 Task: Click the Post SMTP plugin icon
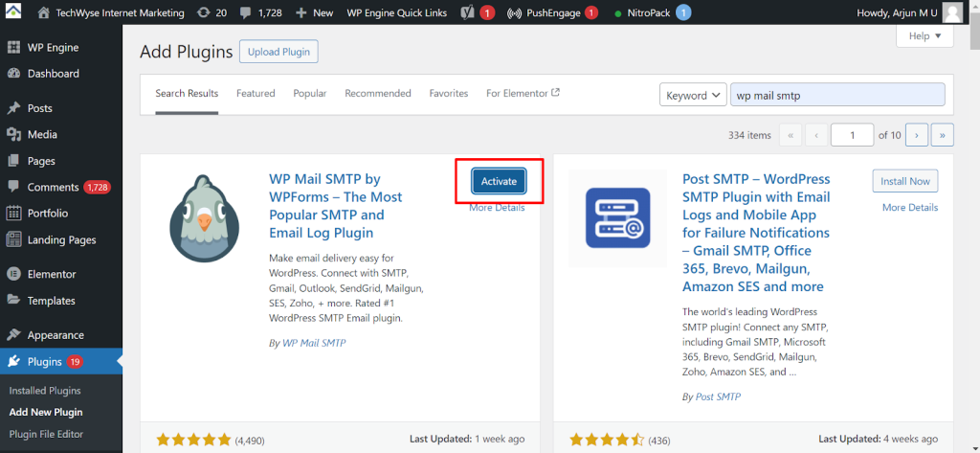point(616,219)
